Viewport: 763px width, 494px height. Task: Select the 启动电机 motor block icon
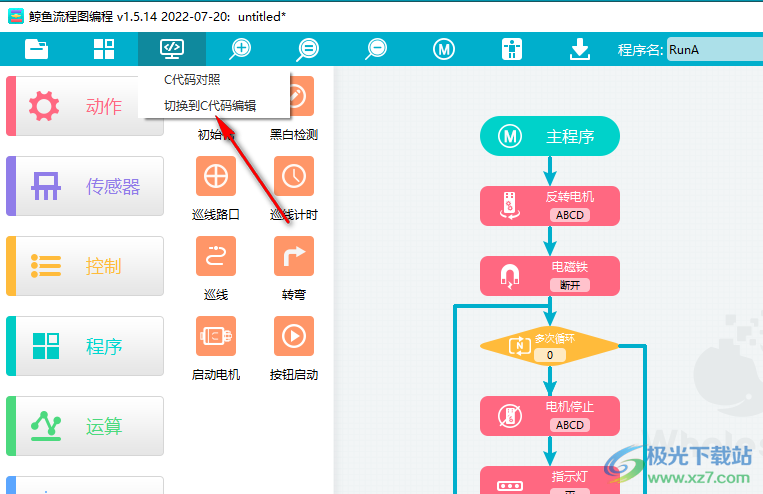coord(216,336)
